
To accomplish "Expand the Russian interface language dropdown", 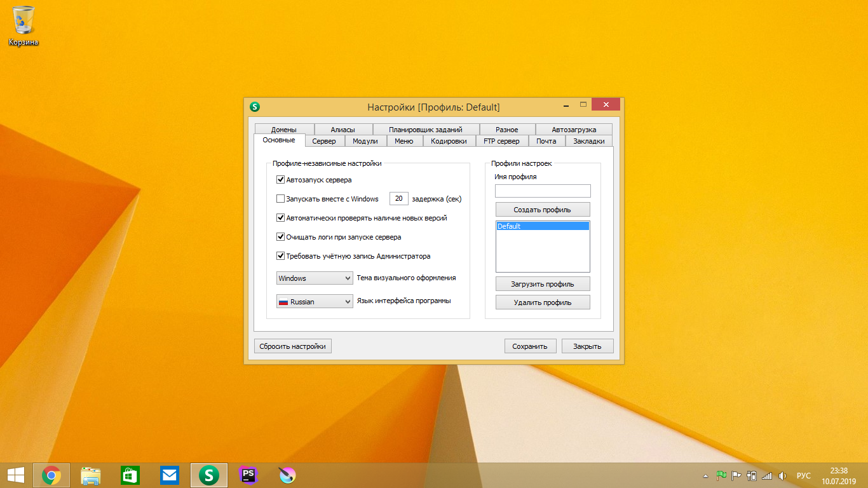I will point(315,302).
